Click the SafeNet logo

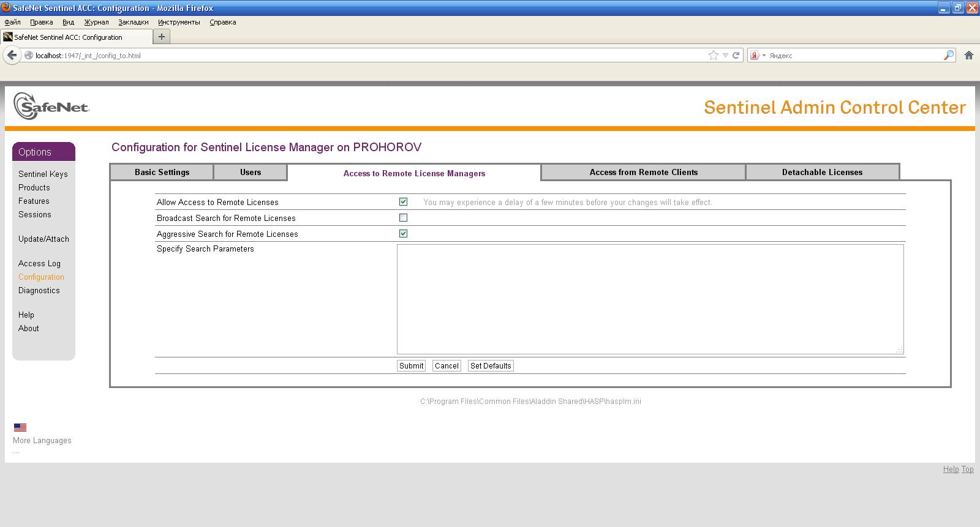coord(51,107)
